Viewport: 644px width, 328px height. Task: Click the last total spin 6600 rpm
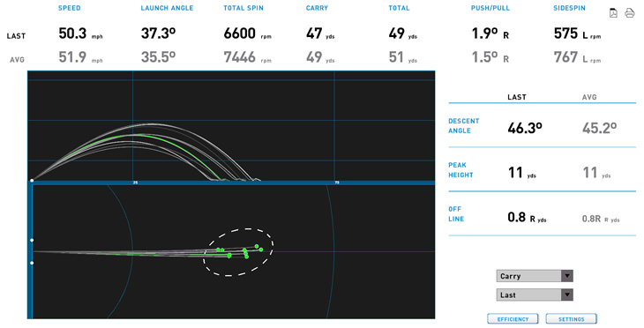(247, 34)
